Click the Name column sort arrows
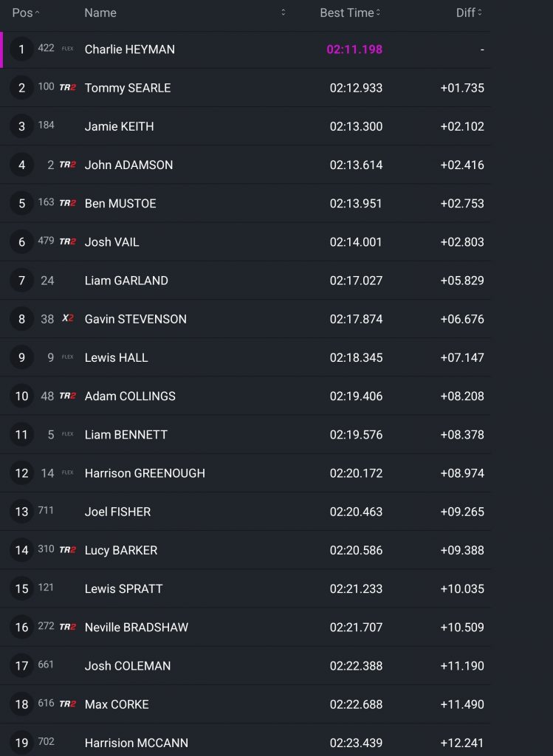The height and width of the screenshot is (756, 553). click(x=284, y=13)
